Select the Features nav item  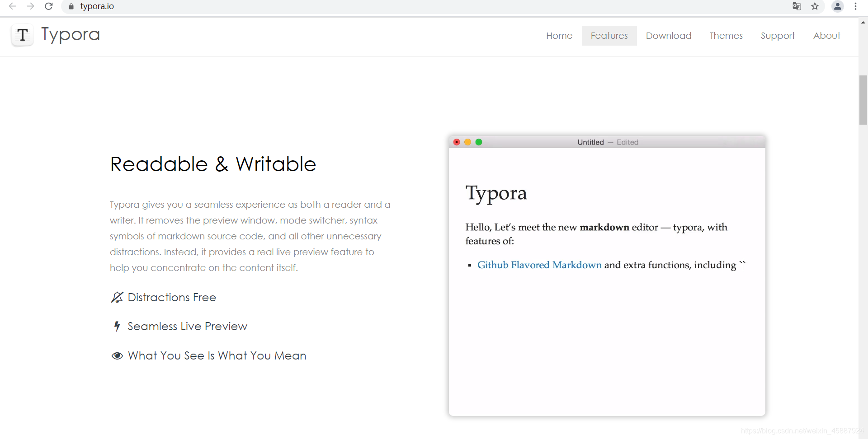[609, 36]
